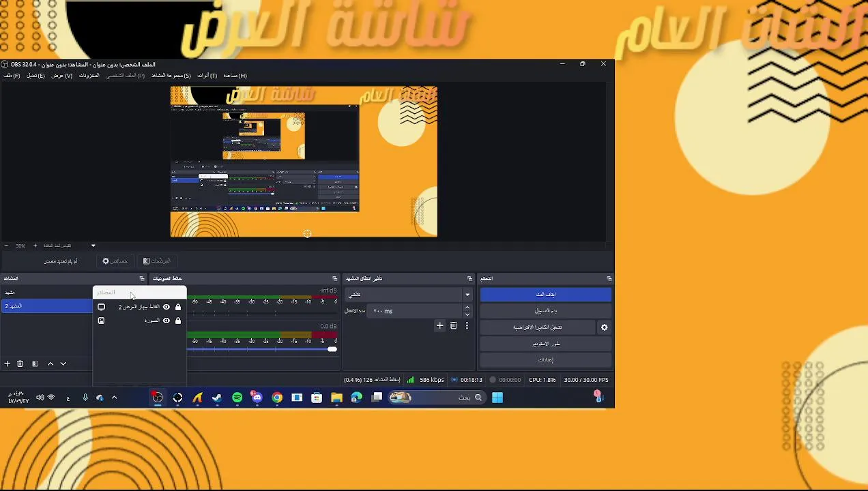Open transition three-dot options menu

click(x=467, y=326)
